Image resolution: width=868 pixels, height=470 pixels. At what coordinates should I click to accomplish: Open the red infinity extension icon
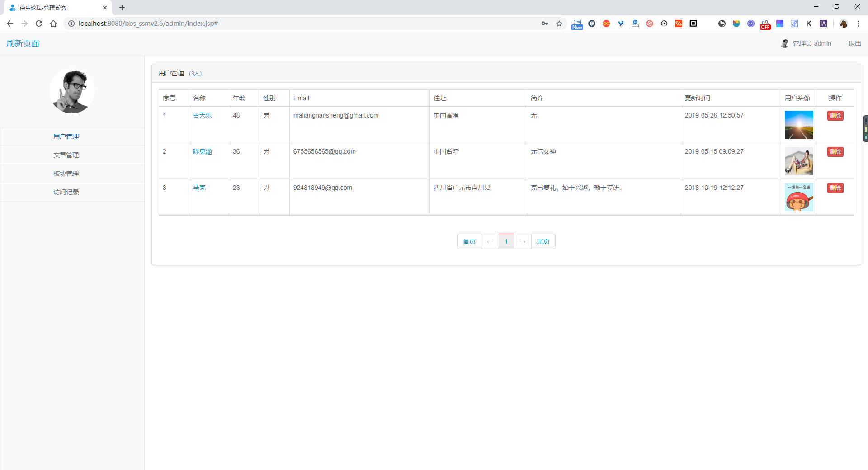606,23
